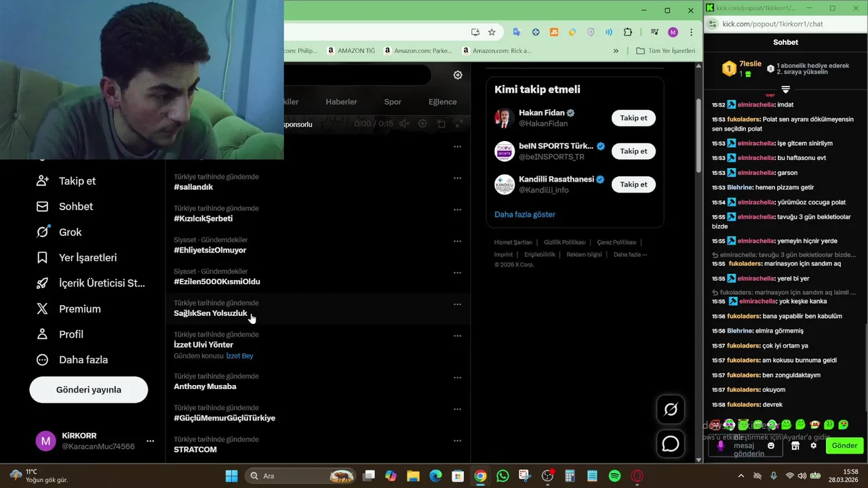
Task: Open Chrome profile avatar M
Action: pyautogui.click(x=673, y=32)
